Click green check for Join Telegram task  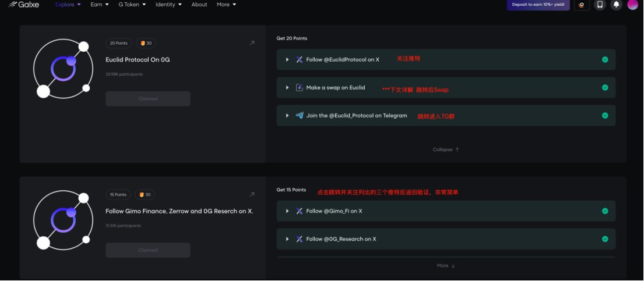(605, 116)
